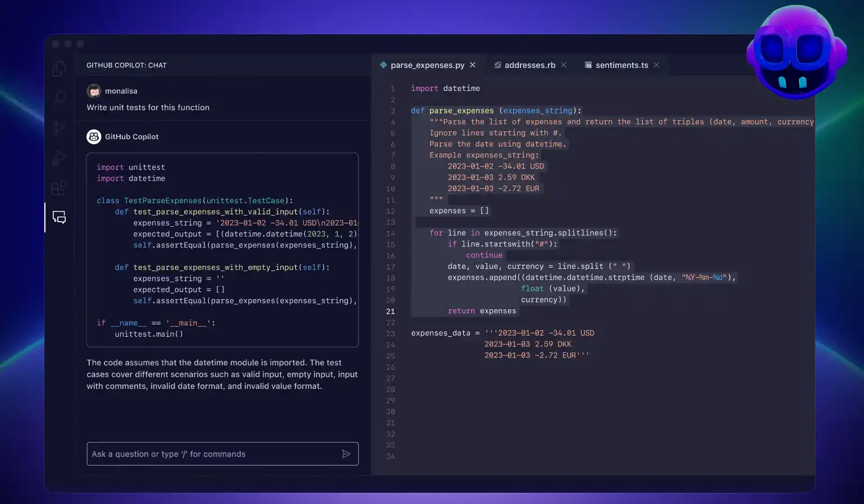864x504 pixels.
Task: Switch to the addresses.rb tab
Action: pos(530,65)
